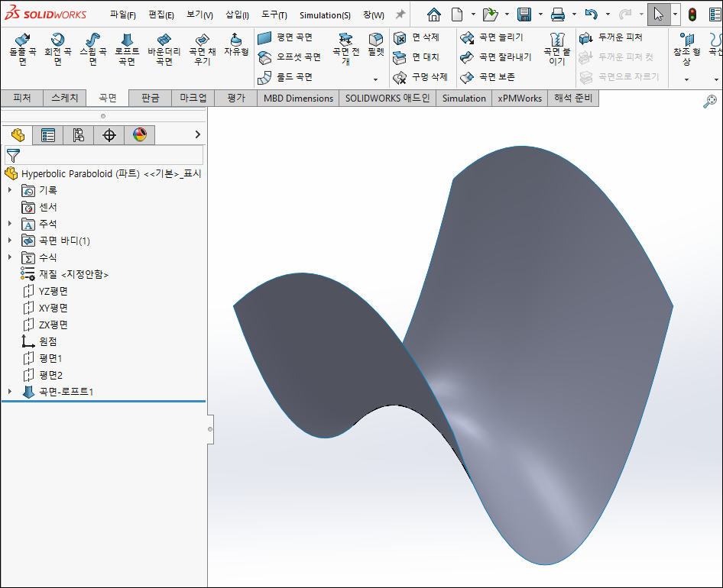Select the YZ평면 in tree
Screen dimensions: 723x588
click(45, 291)
